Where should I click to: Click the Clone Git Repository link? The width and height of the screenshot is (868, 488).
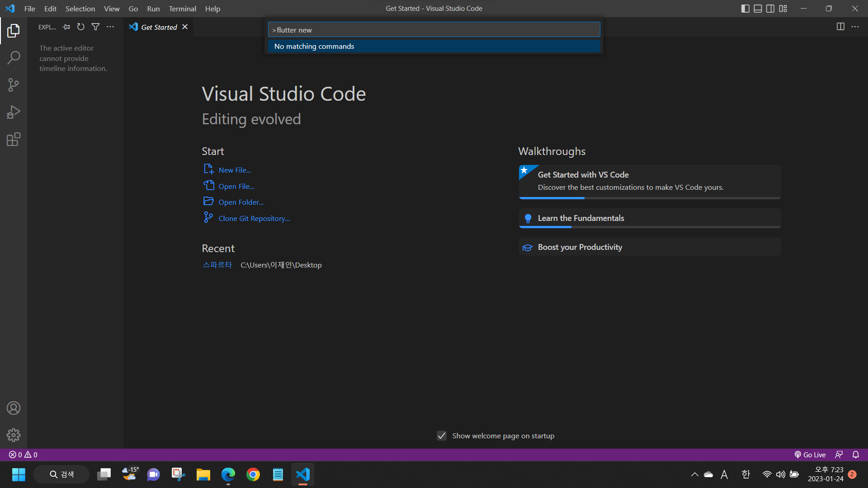coord(254,218)
